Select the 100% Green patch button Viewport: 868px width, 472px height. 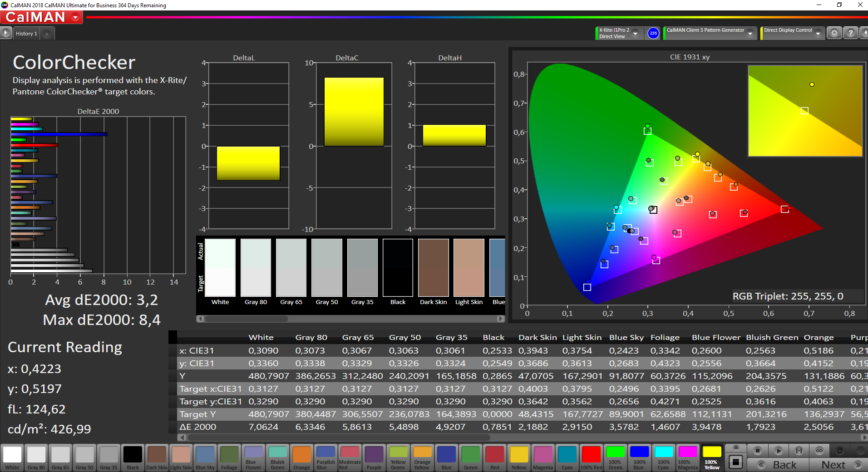[615, 457]
